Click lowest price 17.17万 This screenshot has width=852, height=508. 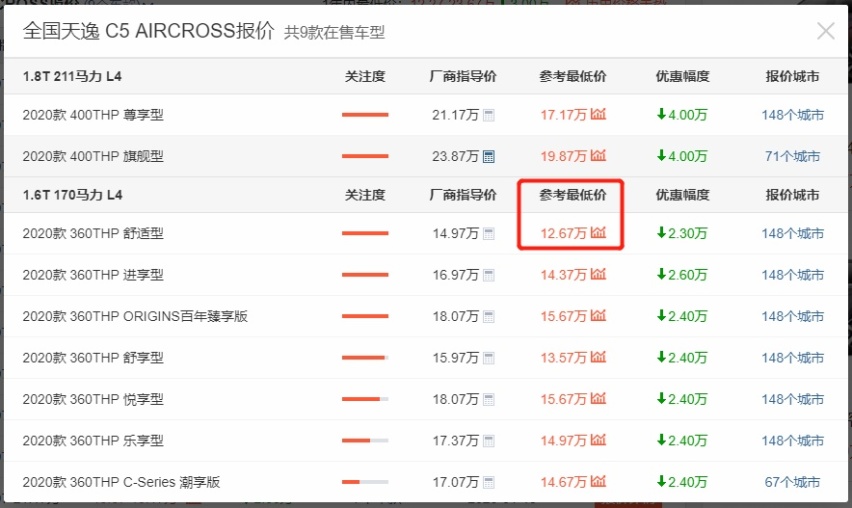coord(563,115)
